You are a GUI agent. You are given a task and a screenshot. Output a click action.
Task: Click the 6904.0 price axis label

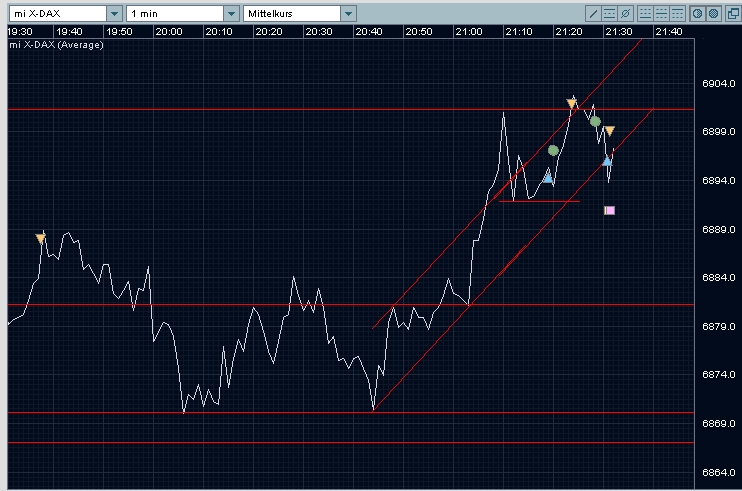point(719,84)
